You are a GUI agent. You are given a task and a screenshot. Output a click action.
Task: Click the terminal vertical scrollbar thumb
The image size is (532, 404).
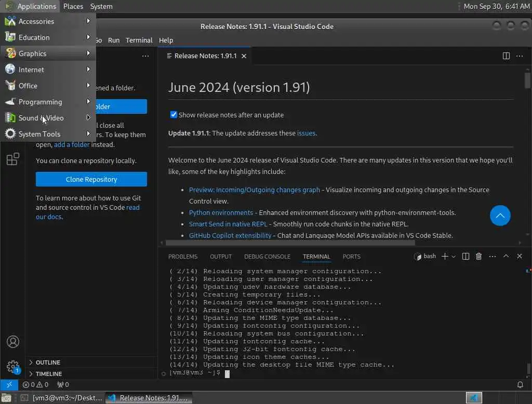click(x=528, y=369)
